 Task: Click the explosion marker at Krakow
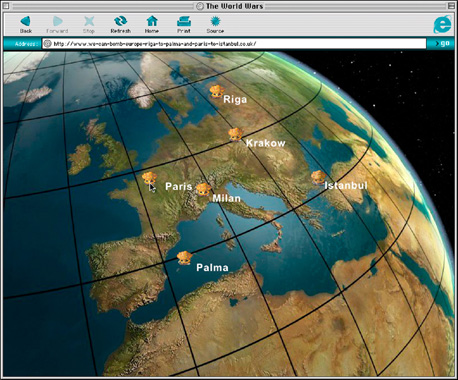tap(235, 135)
